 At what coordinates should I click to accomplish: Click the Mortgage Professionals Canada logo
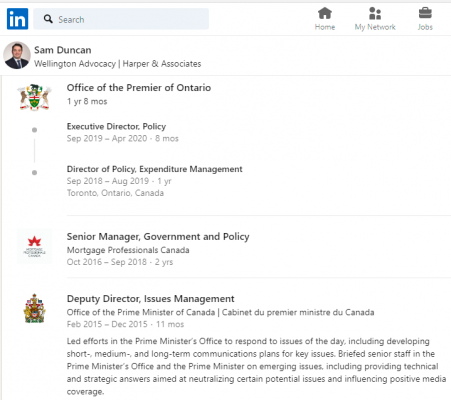(34, 246)
